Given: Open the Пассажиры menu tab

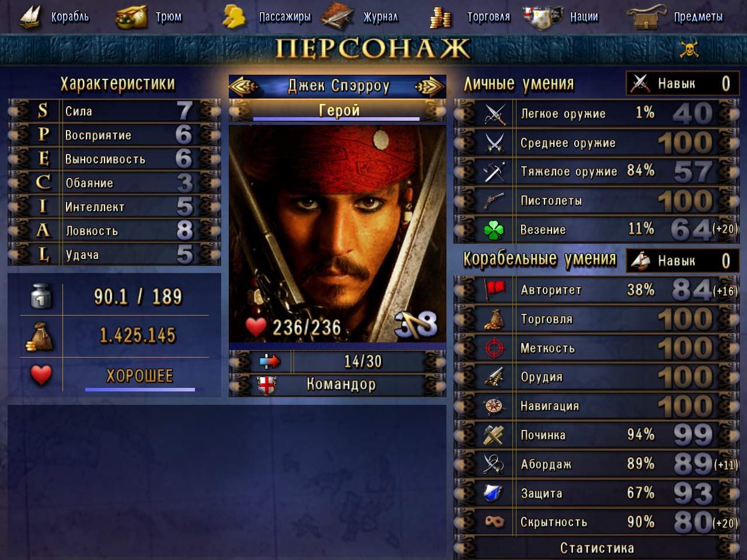Looking at the screenshot, I should 285,17.
